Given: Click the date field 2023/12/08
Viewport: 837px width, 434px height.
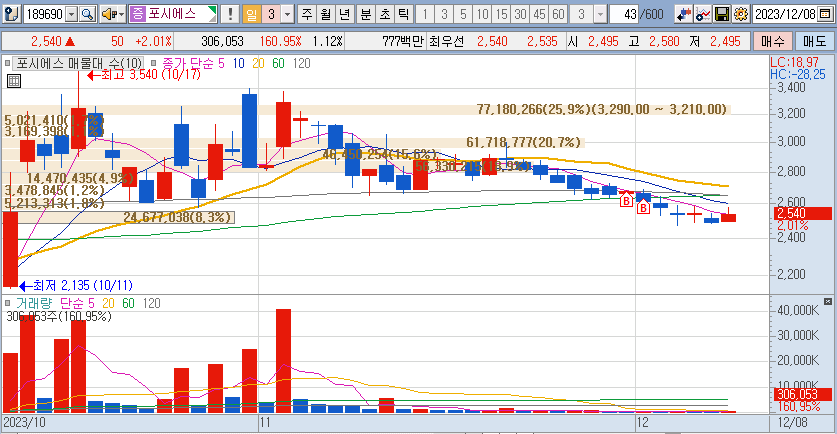Looking at the screenshot, I should click(x=785, y=14).
